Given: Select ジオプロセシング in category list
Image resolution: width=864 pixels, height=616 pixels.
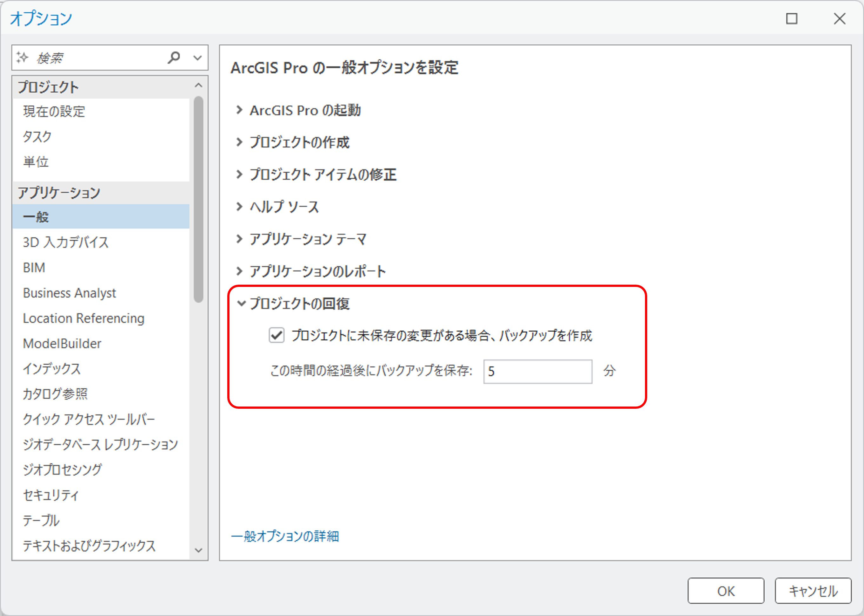Looking at the screenshot, I should [x=63, y=470].
